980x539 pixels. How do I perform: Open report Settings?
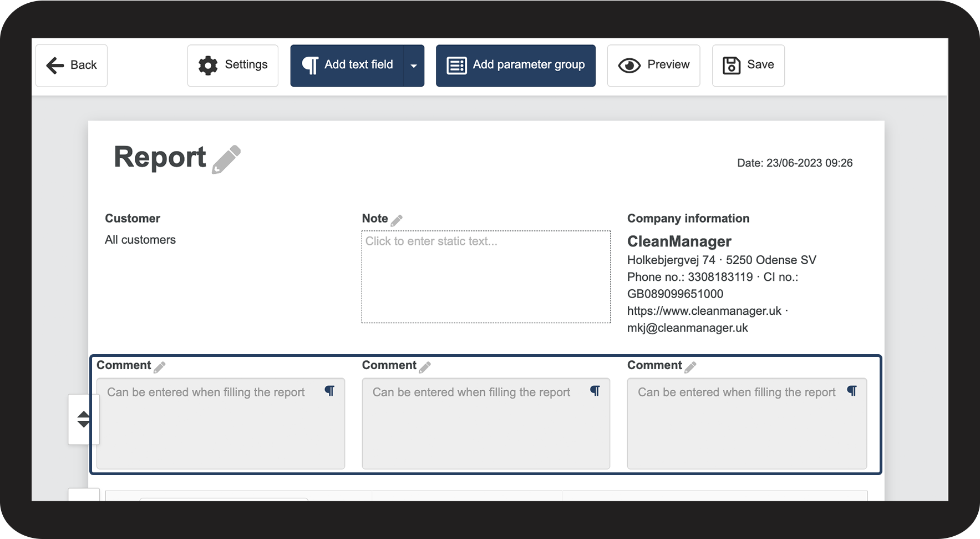pyautogui.click(x=233, y=66)
